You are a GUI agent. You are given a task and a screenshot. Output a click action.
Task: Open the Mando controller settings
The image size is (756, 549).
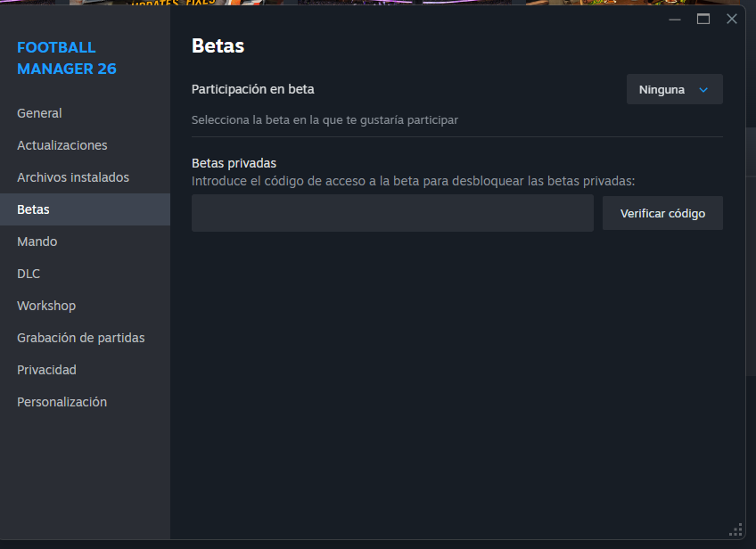pyautogui.click(x=37, y=242)
